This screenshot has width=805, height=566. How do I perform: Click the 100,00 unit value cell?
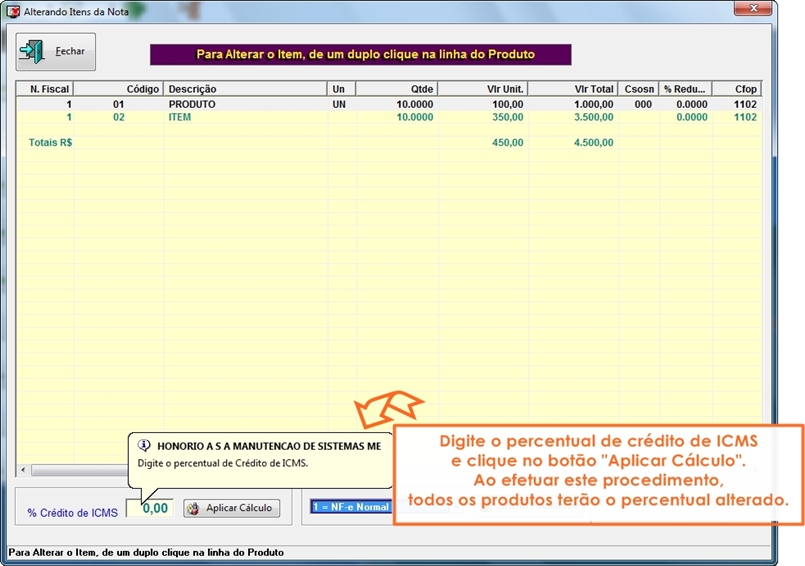[508, 104]
